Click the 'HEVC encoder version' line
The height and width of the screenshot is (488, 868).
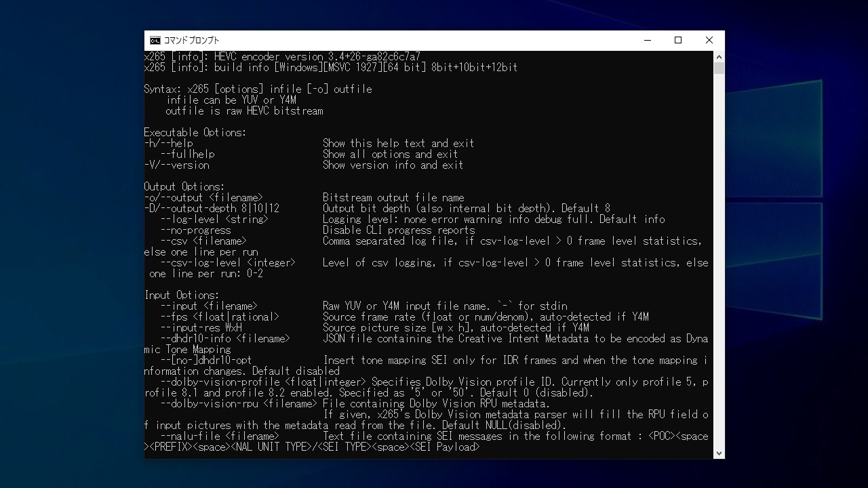click(x=282, y=57)
